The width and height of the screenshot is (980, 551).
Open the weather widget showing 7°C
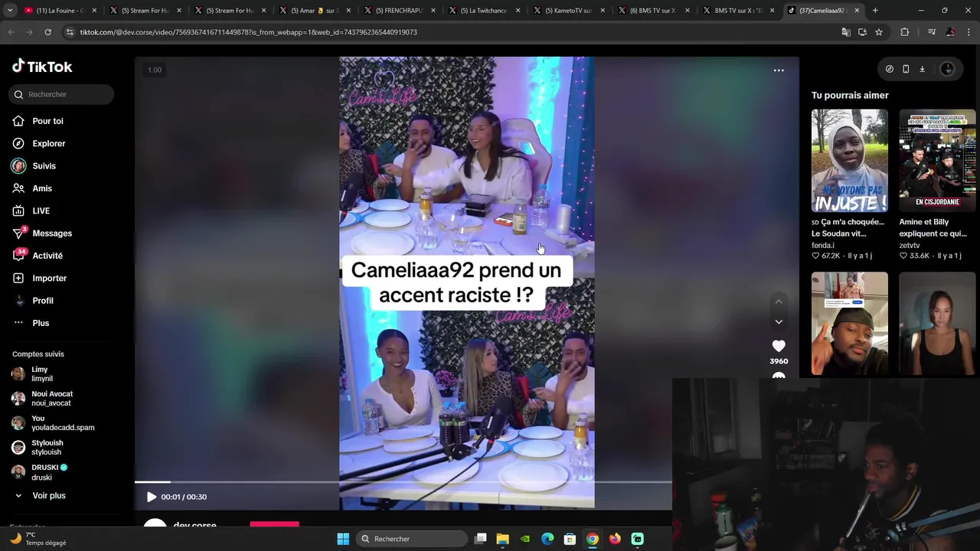38,539
